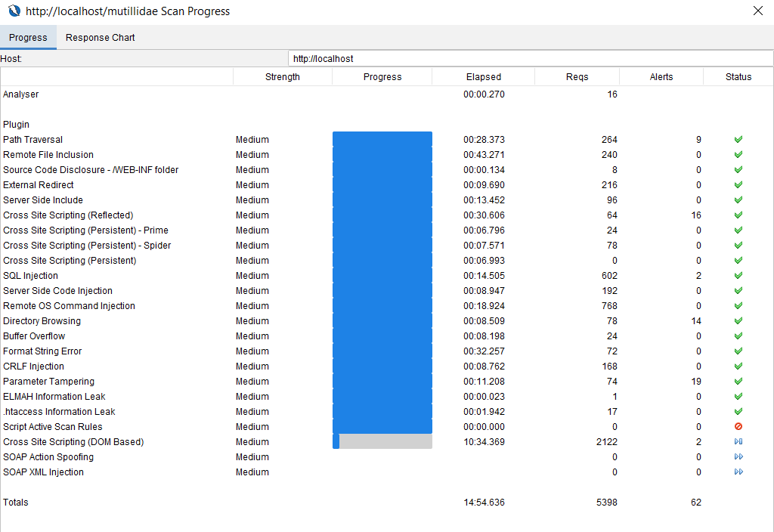The image size is (774, 532).
Task: Click green checkmark for Parameter Tampering
Action: point(738,382)
